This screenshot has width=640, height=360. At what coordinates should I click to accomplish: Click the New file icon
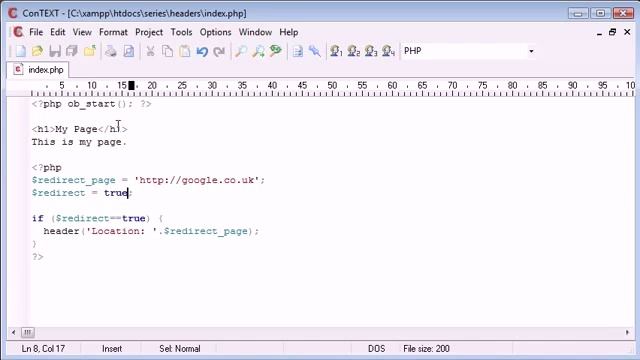click(20, 51)
